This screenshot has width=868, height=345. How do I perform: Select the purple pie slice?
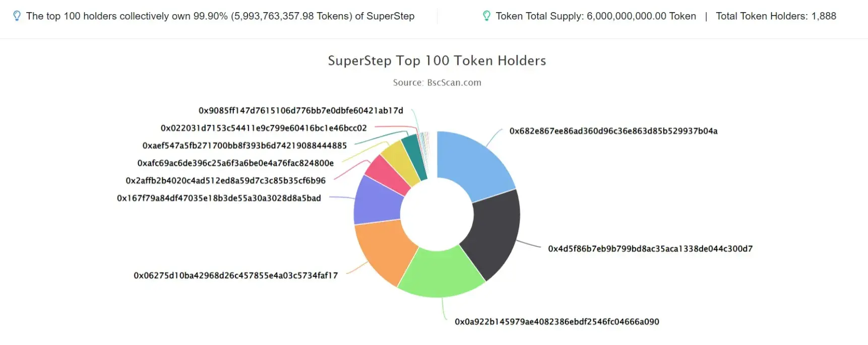point(377,201)
